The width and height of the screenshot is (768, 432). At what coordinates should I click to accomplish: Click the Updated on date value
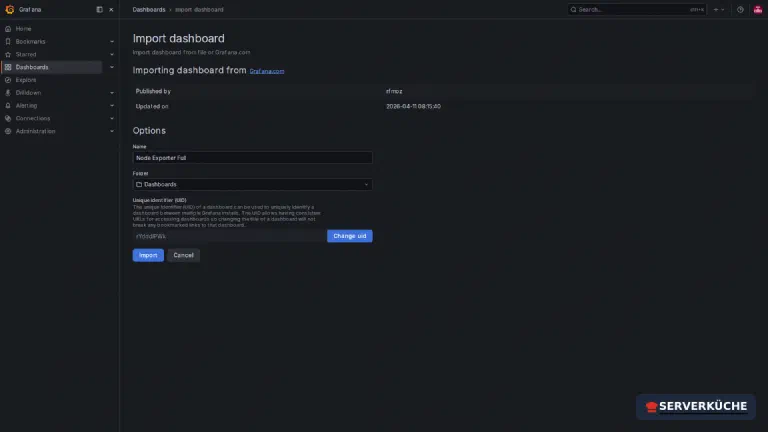[413, 106]
